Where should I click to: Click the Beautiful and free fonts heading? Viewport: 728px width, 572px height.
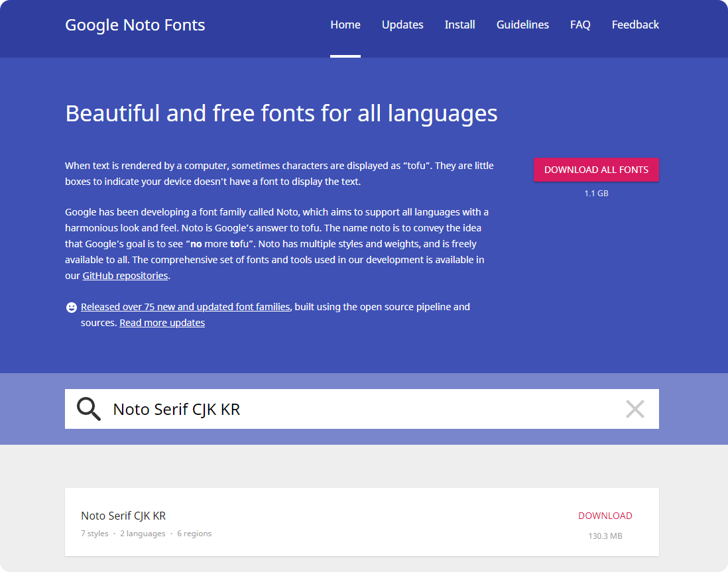tap(281, 114)
